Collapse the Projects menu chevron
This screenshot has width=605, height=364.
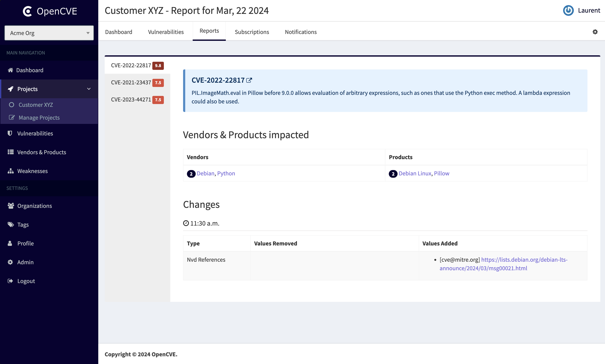tap(89, 89)
